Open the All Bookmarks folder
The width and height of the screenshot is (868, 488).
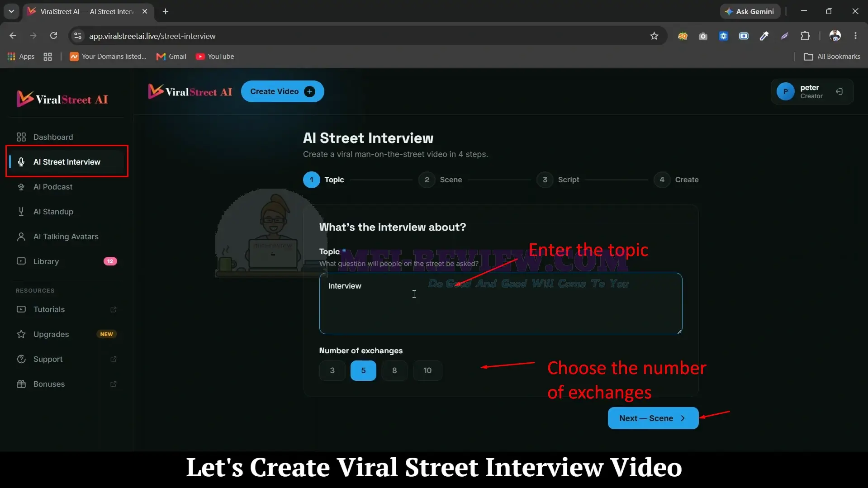pyautogui.click(x=832, y=57)
